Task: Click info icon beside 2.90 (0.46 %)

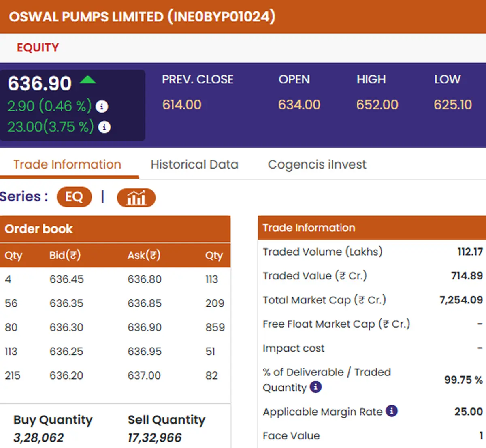Action: pos(102,107)
